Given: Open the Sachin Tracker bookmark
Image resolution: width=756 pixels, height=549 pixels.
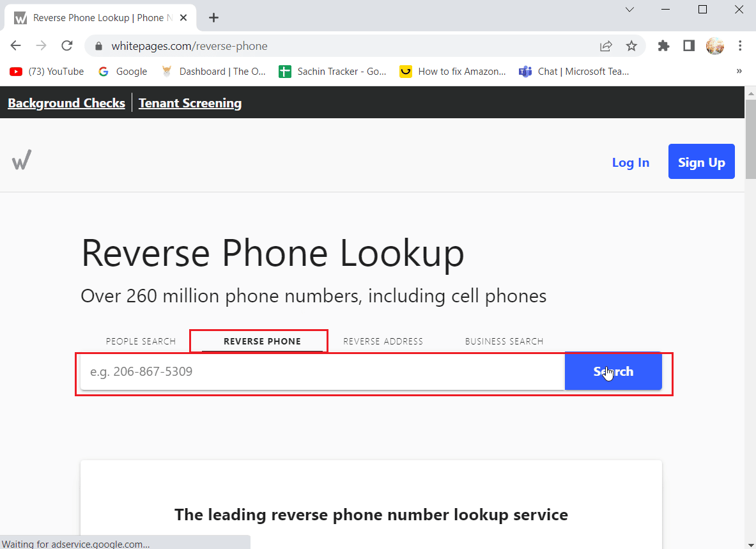Looking at the screenshot, I should (x=333, y=72).
